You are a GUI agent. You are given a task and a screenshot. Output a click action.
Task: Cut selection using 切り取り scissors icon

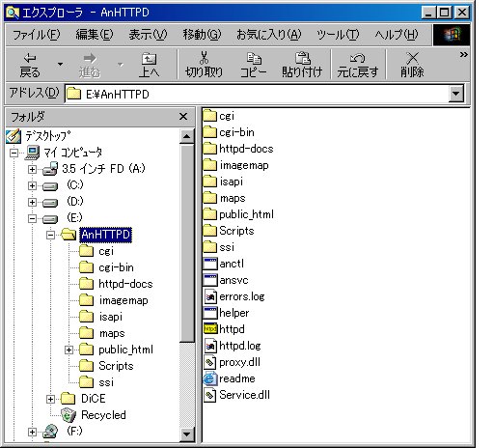[x=204, y=65]
